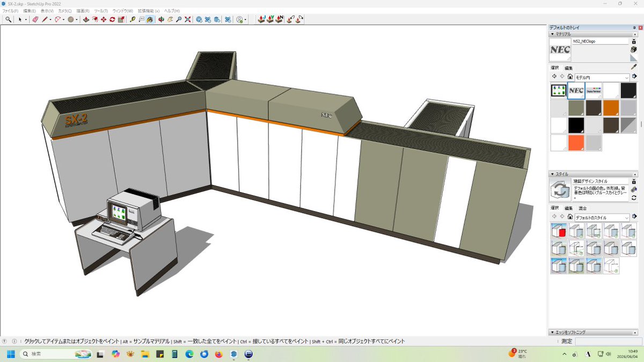The width and height of the screenshot is (644, 362).
Task: Choose the red box style thumbnail
Action: coord(559,231)
